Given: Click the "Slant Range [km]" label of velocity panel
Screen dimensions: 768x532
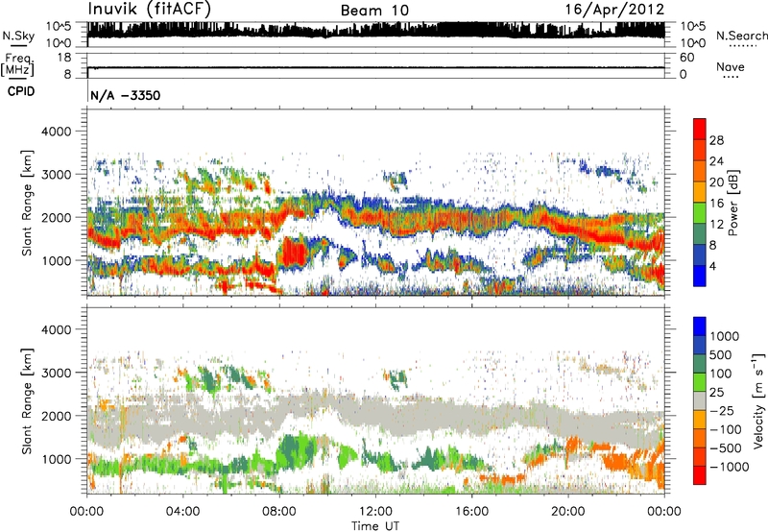Looking at the screenshot, I should coord(27,401).
